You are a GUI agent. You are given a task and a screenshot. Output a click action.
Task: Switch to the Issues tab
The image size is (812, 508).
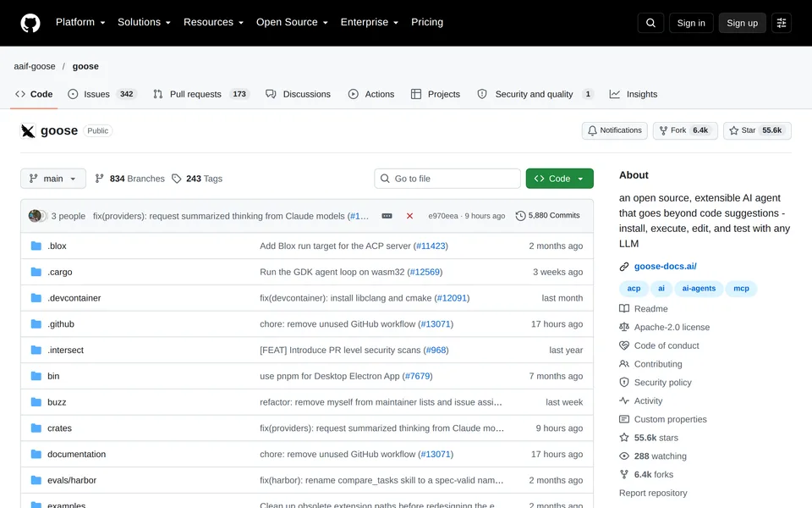101,94
